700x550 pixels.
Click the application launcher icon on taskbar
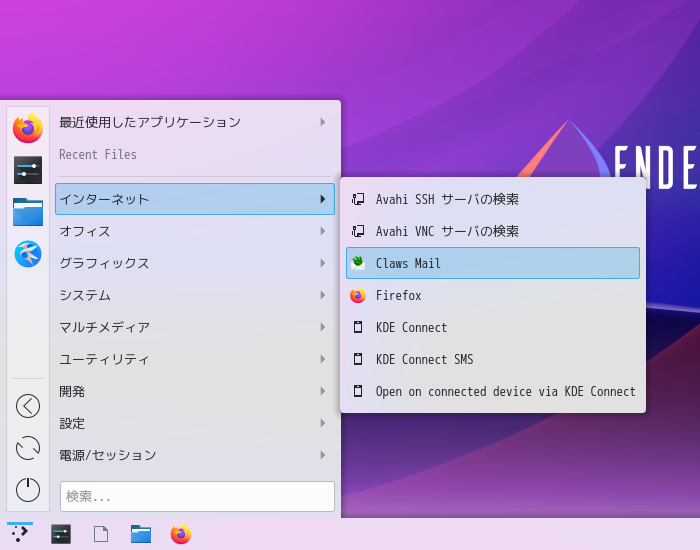(20, 533)
